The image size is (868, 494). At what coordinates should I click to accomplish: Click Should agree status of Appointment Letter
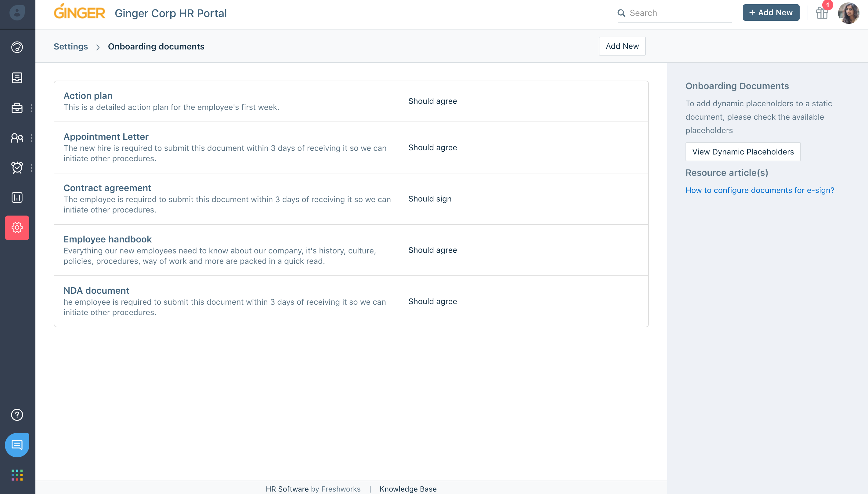[432, 147]
